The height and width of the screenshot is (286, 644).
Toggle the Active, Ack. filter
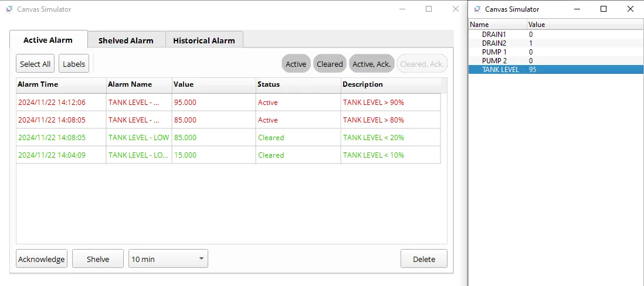click(371, 64)
